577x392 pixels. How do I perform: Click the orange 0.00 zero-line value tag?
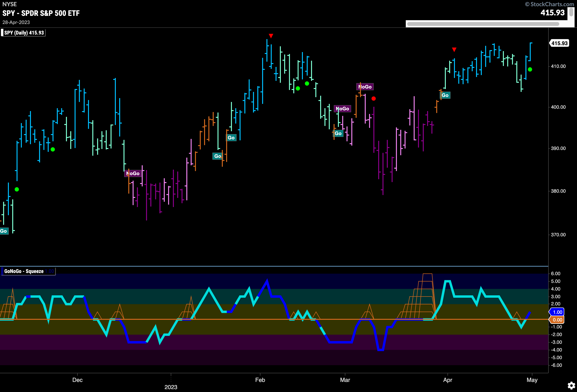(557, 320)
